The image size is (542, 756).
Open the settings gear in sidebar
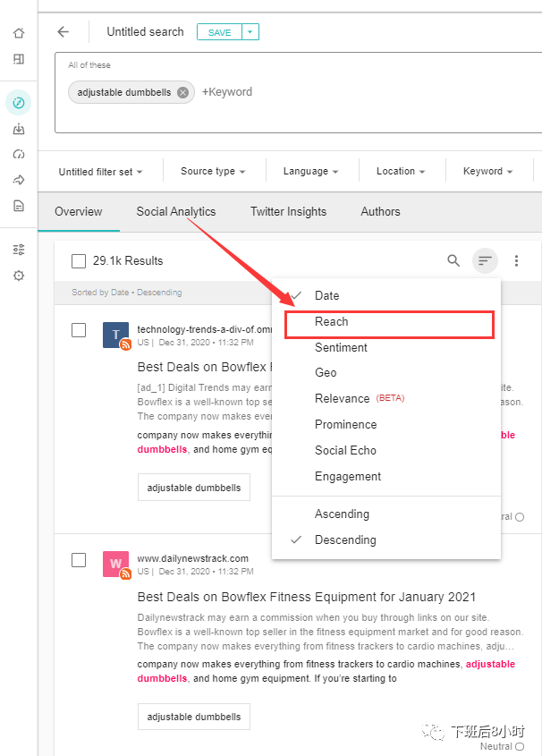(x=19, y=276)
